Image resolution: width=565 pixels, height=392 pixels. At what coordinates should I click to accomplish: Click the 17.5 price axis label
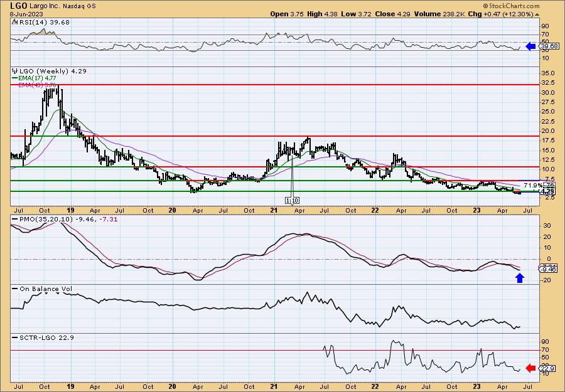[547, 140]
